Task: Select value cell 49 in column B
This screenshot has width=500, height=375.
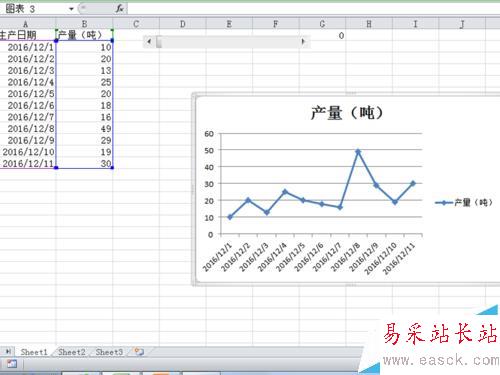Action: [84, 129]
